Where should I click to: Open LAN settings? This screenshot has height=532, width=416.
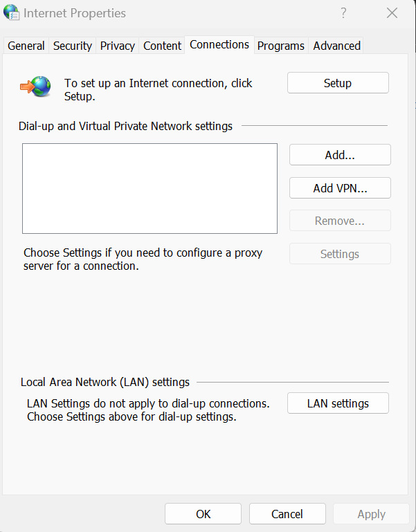[x=338, y=403]
